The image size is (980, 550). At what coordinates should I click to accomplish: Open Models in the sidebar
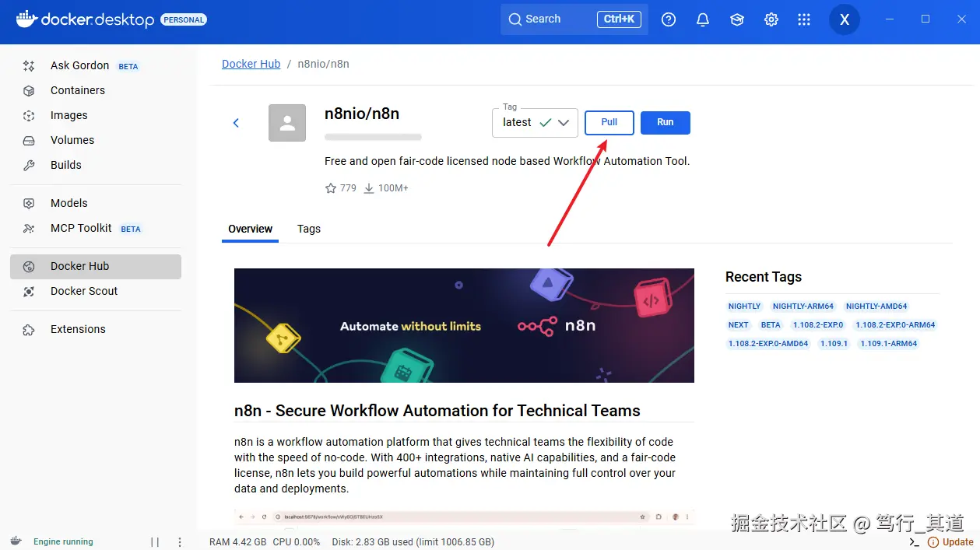click(x=96, y=203)
